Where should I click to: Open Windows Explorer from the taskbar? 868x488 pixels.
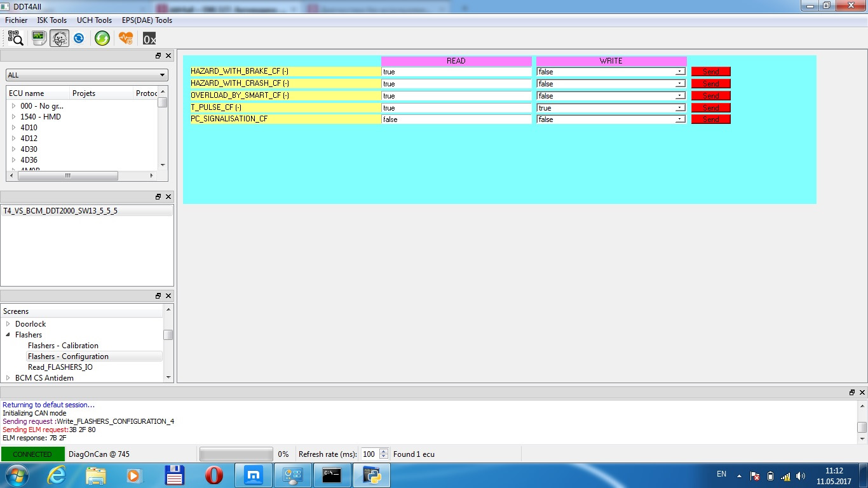(96, 475)
